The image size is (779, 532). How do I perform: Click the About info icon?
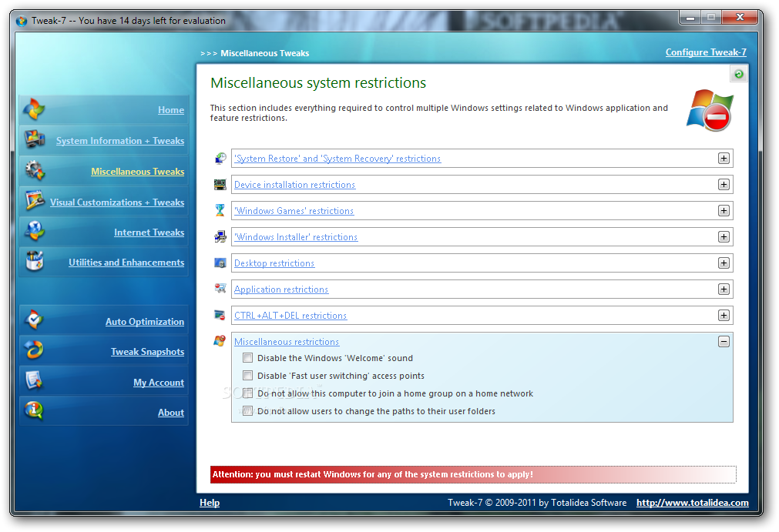tap(34, 410)
